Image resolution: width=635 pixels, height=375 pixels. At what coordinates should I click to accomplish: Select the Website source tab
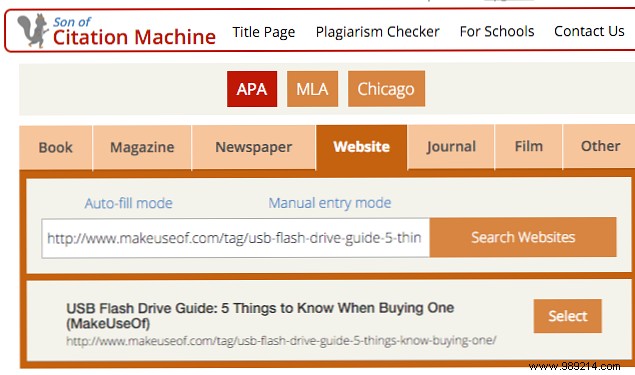point(362,147)
